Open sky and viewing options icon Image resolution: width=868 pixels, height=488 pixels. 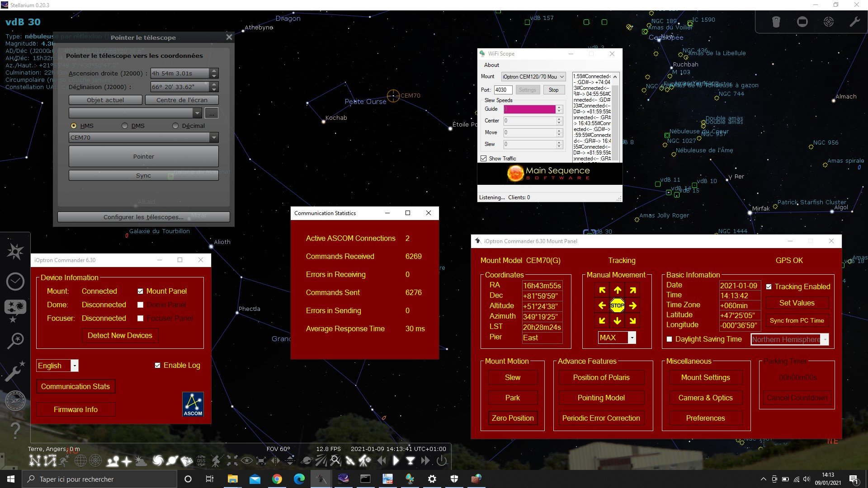15,310
